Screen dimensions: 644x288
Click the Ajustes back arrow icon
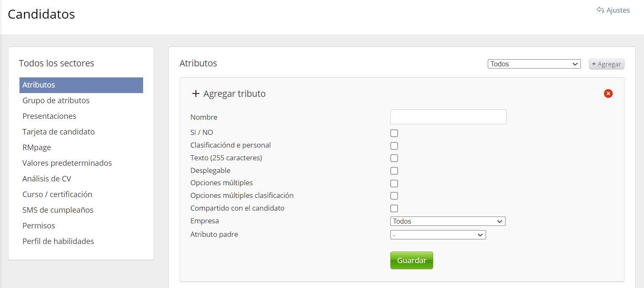pos(600,10)
